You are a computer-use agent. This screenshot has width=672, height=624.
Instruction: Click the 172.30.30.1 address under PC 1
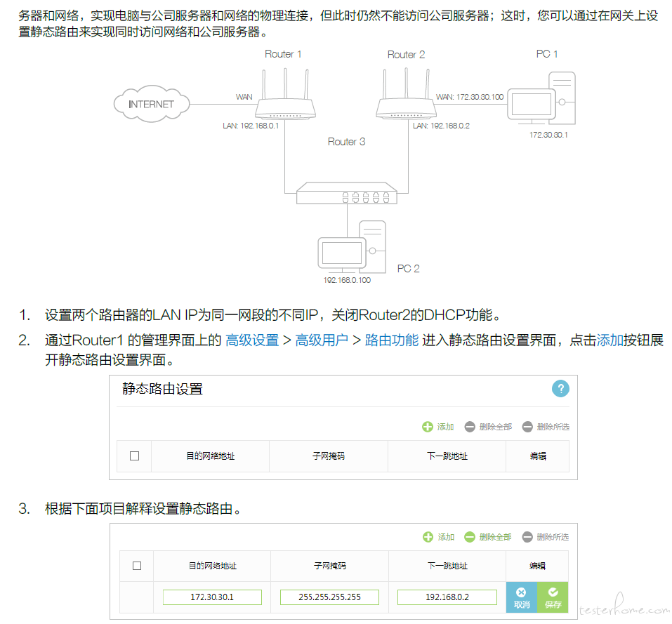[548, 135]
